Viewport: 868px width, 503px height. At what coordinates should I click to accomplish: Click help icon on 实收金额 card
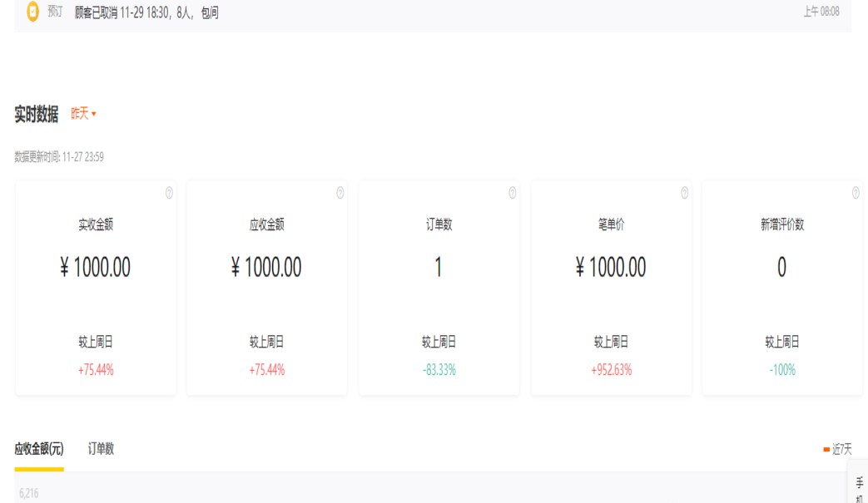pyautogui.click(x=169, y=193)
